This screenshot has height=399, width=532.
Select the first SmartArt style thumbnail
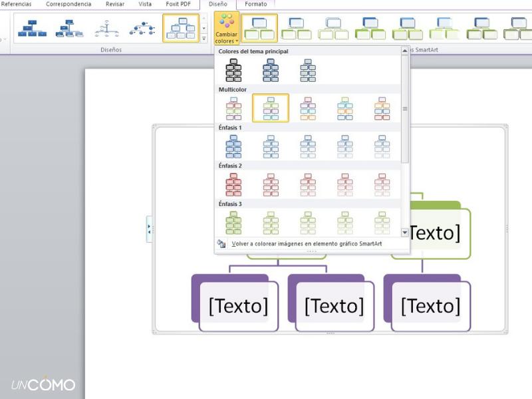[259, 29]
